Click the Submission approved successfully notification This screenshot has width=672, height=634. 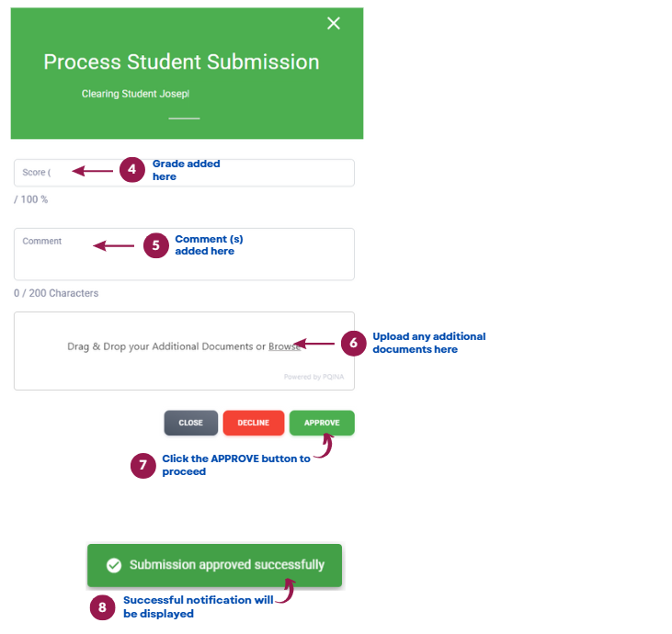(214, 565)
